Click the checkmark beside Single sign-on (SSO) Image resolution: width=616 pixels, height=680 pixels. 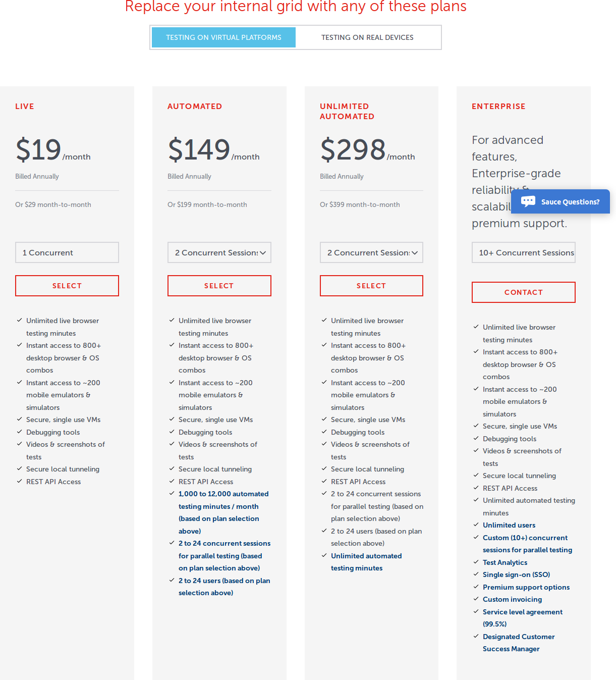(476, 574)
